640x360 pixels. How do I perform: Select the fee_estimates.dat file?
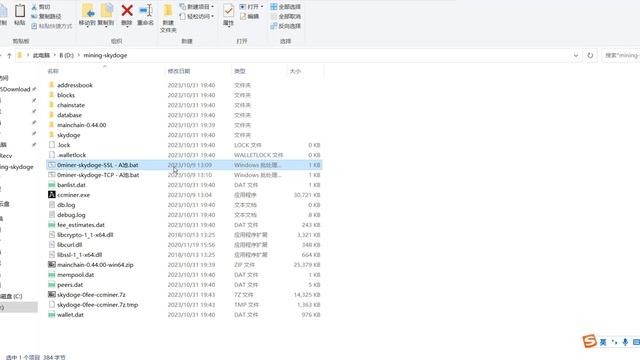pyautogui.click(x=184, y=225)
